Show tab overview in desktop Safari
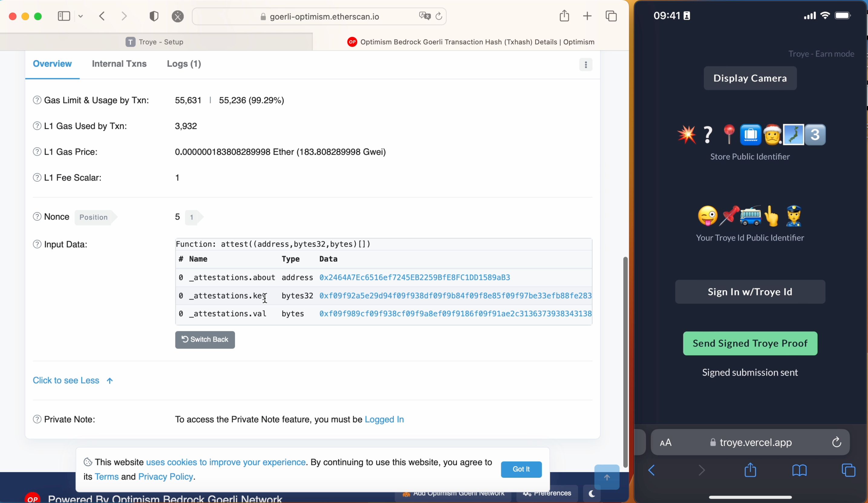This screenshot has height=503, width=868. click(611, 16)
